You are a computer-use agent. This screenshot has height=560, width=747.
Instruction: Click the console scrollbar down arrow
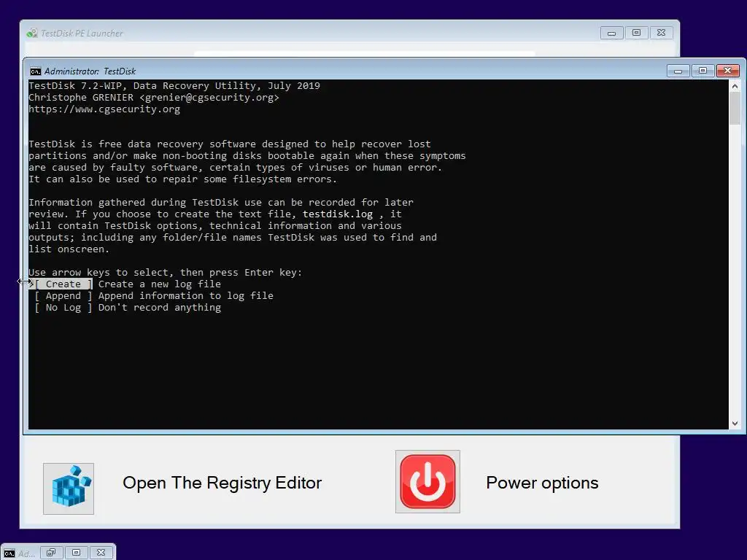[x=735, y=424]
